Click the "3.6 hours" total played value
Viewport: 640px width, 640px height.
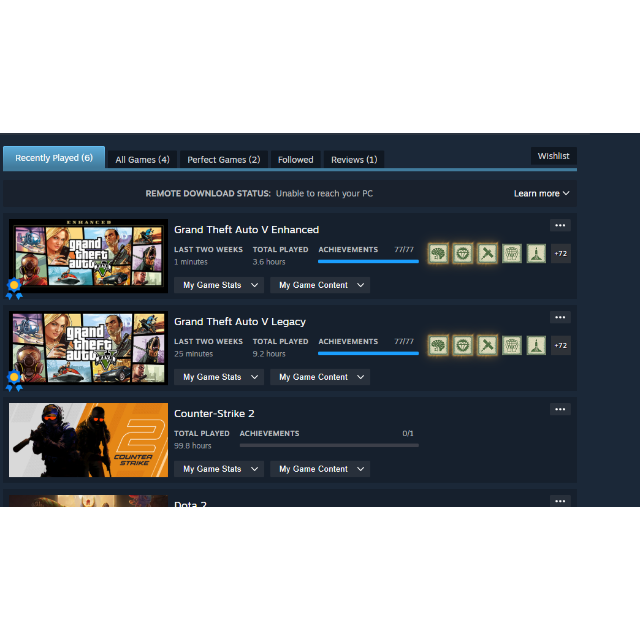pyautogui.click(x=269, y=262)
